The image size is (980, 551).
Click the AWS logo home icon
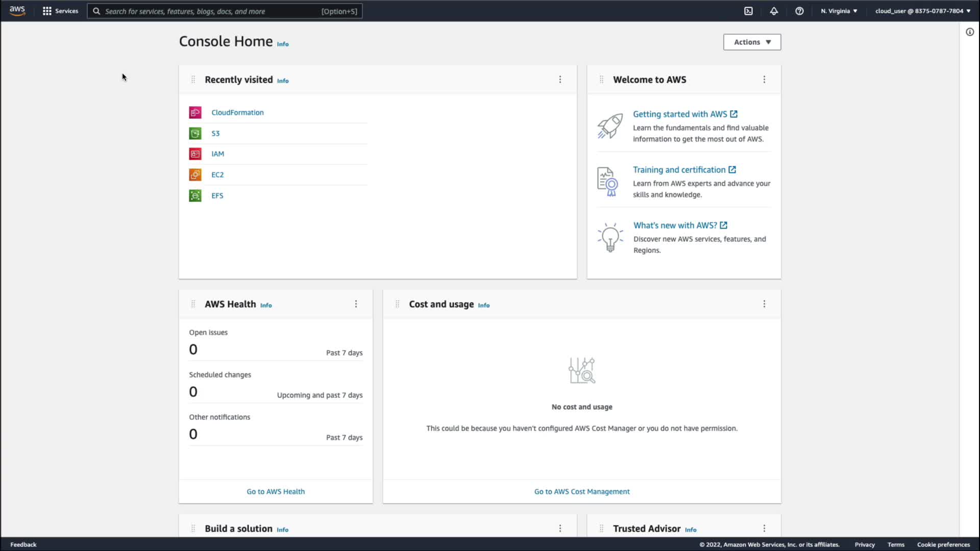[x=17, y=11]
